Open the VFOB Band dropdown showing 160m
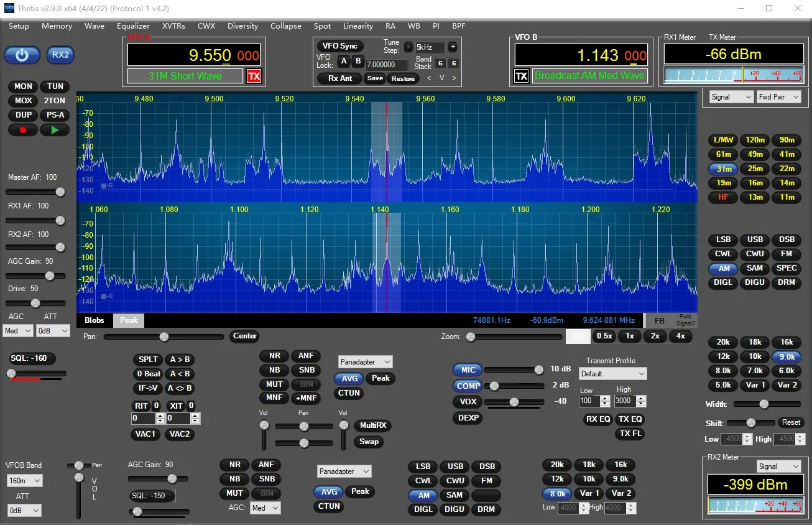812x525 pixels. (24, 480)
